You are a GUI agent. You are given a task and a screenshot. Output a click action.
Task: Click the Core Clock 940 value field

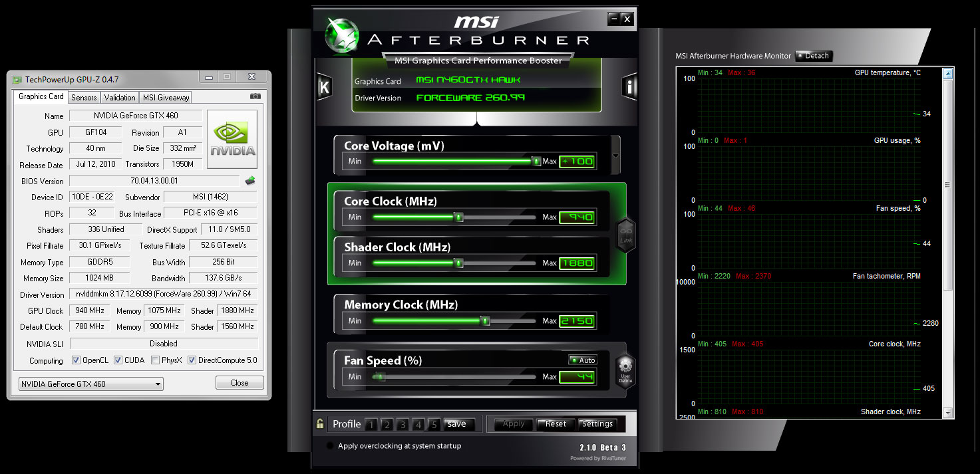pyautogui.click(x=577, y=217)
